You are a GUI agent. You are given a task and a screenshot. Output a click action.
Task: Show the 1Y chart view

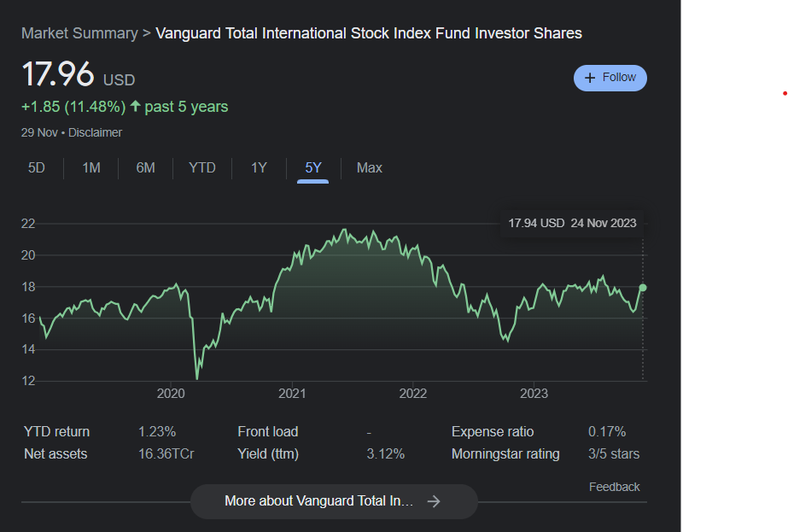coord(259,167)
